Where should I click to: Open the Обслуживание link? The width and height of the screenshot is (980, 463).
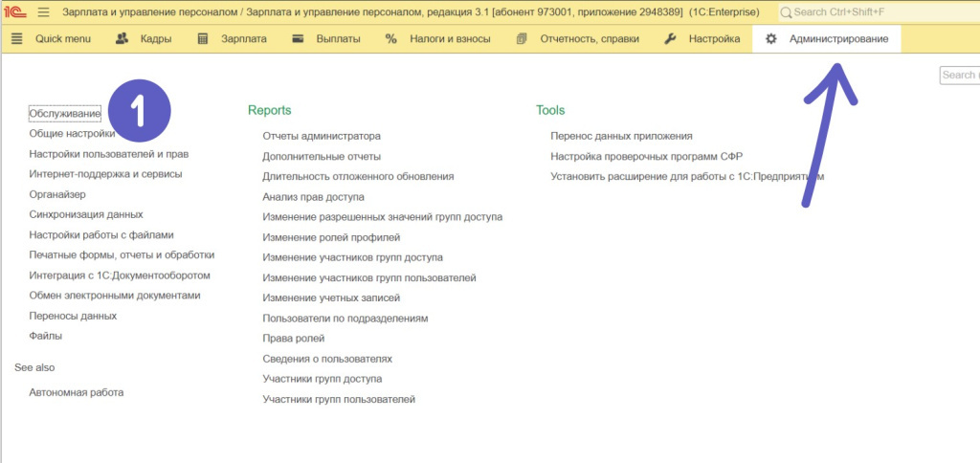[65, 114]
